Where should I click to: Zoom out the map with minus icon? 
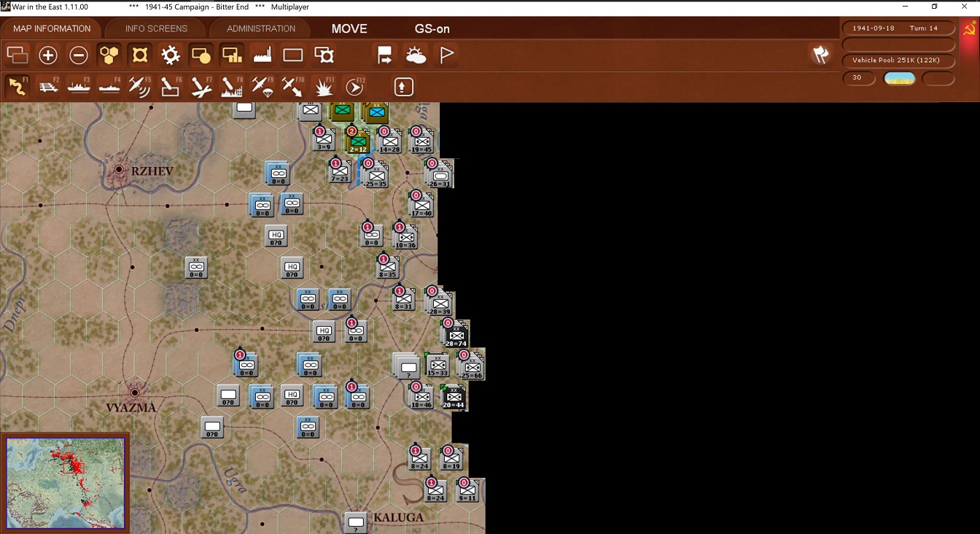[x=79, y=55]
